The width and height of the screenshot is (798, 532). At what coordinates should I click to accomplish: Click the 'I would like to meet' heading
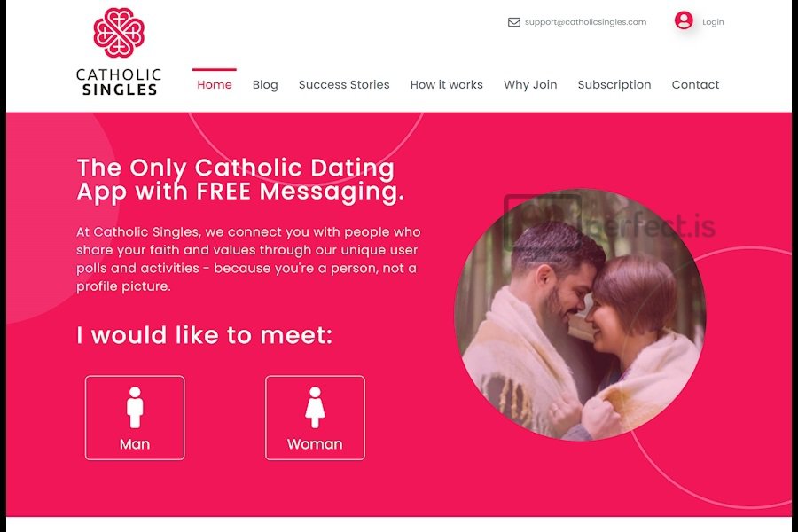[x=204, y=335]
